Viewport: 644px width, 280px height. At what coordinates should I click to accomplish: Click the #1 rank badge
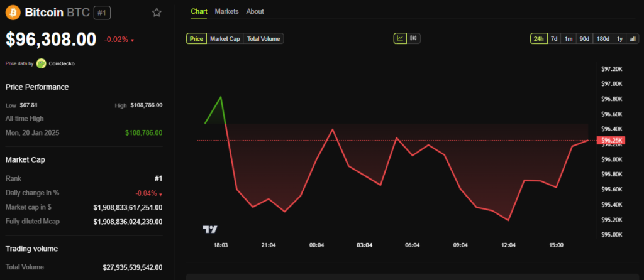[x=102, y=13]
